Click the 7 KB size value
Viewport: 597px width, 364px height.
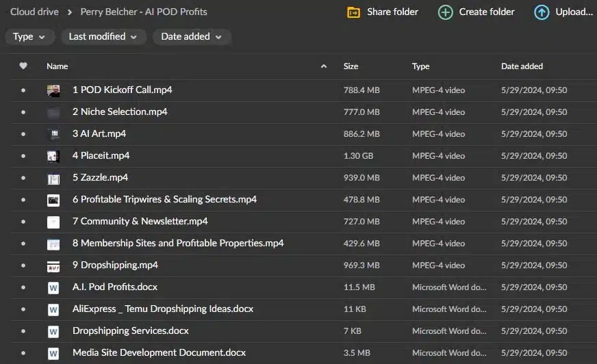pyautogui.click(x=352, y=331)
